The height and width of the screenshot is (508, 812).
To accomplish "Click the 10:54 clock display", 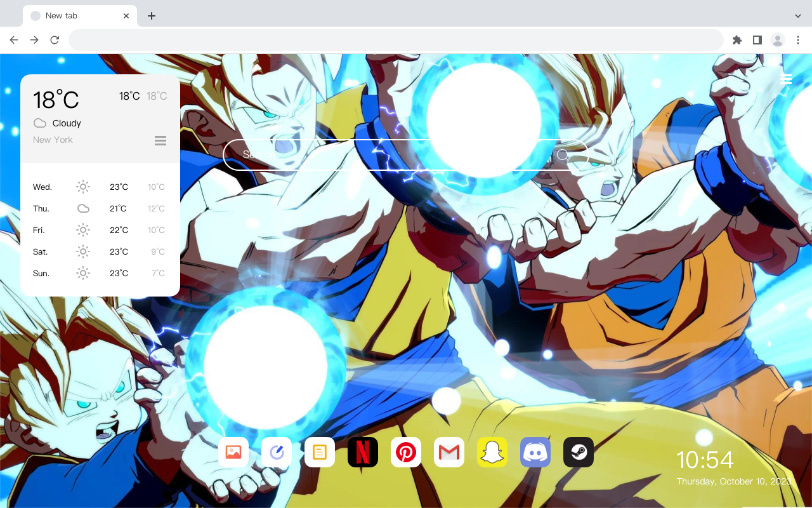I will tap(705, 460).
